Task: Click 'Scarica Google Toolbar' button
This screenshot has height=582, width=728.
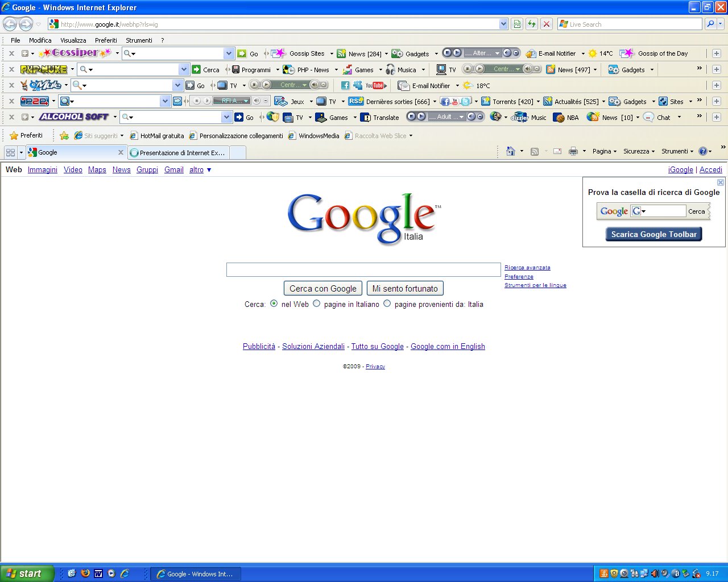Action: click(x=653, y=234)
